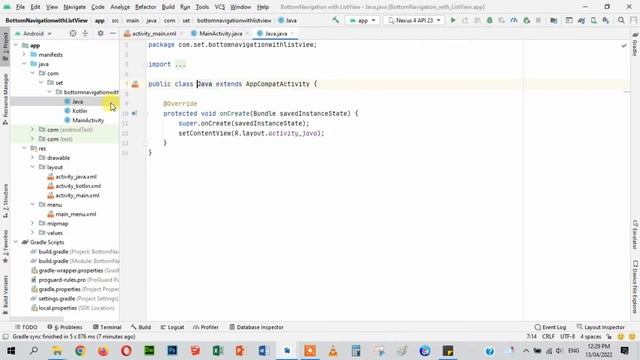Click Expand/Collapse all icon in project panel

click(x=85, y=33)
